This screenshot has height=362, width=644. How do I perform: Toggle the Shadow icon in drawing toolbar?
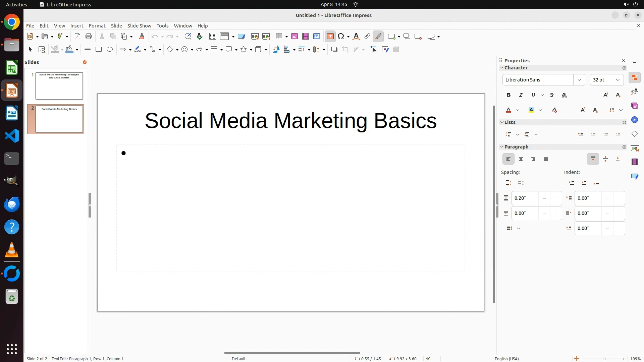[x=334, y=50]
